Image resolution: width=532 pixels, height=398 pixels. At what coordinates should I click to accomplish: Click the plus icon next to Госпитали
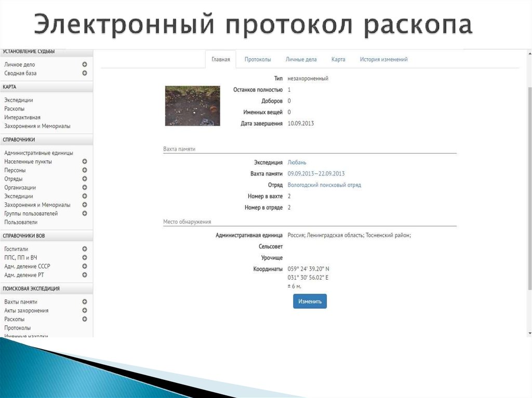[84, 249]
